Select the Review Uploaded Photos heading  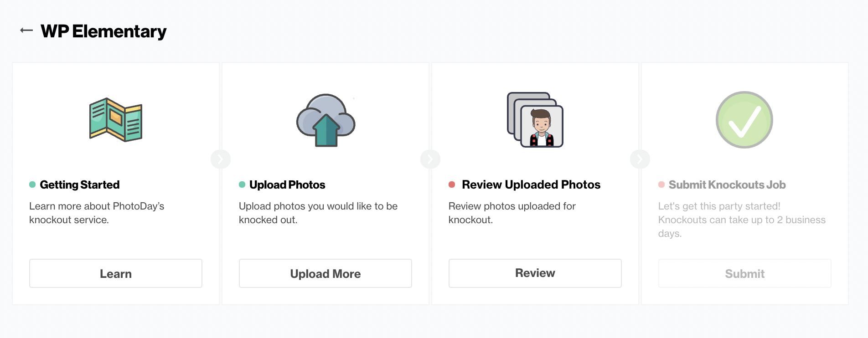[x=531, y=184]
